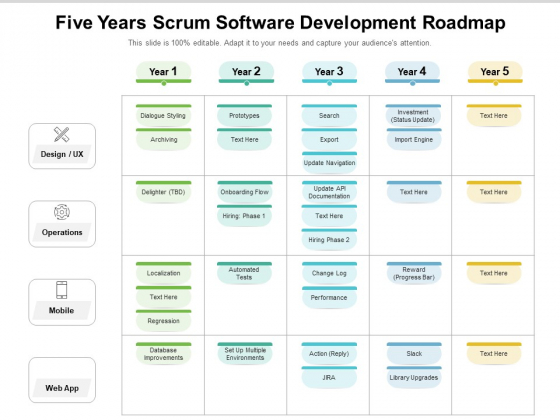Image resolution: width=560 pixels, height=420 pixels.
Task: Select the Import Engine item
Action: tap(414, 139)
